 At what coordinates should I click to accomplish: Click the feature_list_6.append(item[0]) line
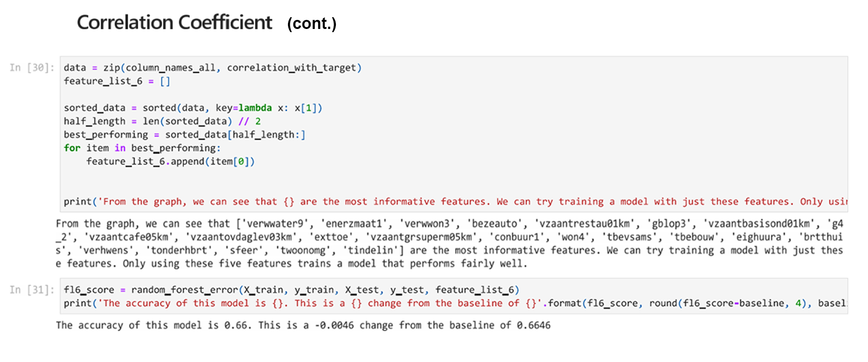(170, 162)
